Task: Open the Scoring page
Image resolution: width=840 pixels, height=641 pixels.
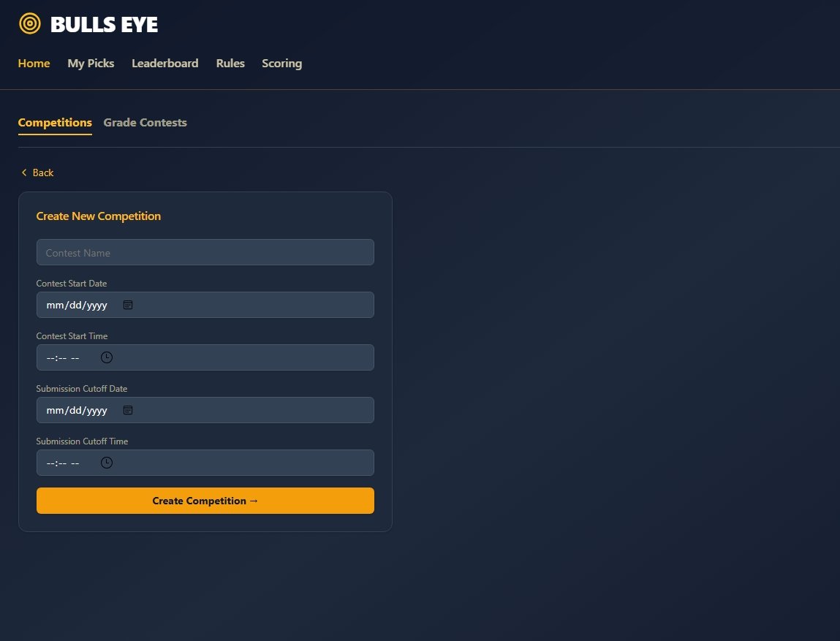Action: click(x=281, y=64)
